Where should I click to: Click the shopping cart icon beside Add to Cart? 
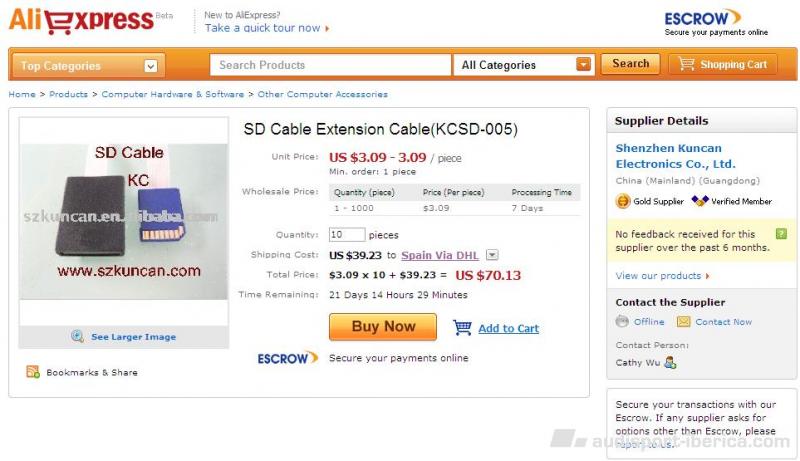[x=462, y=327]
